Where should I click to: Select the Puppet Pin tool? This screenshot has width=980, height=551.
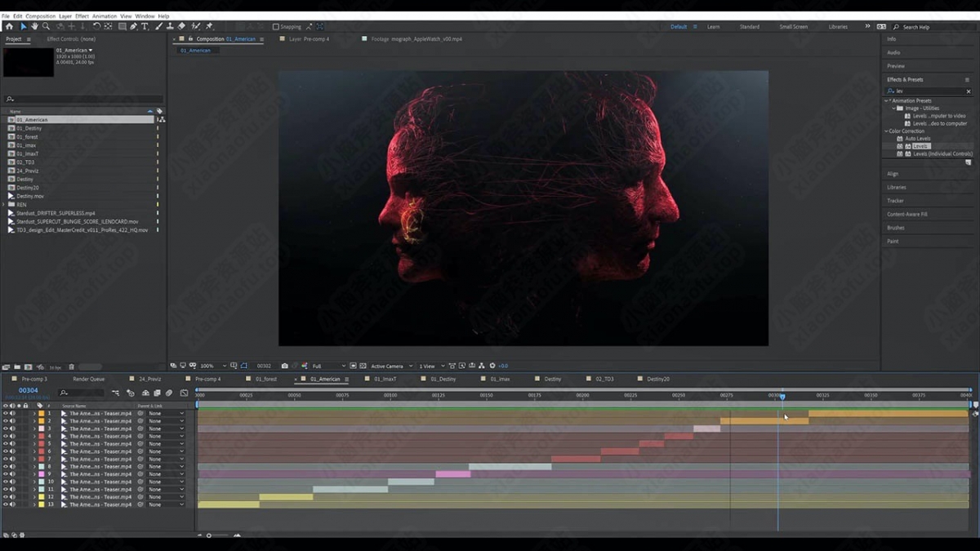coord(209,26)
